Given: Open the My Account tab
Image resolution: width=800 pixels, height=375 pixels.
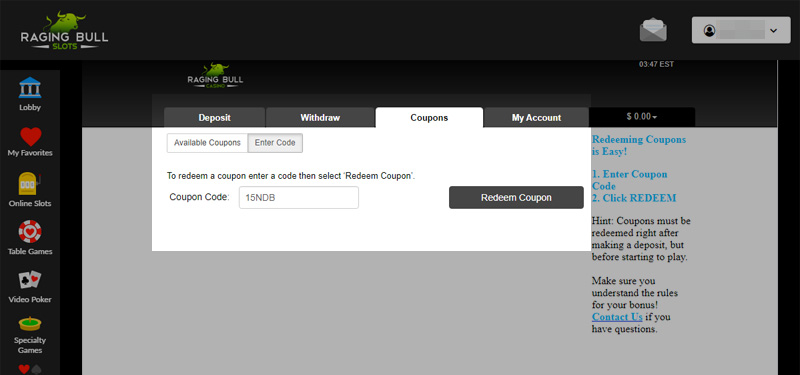Looking at the screenshot, I should 536,117.
